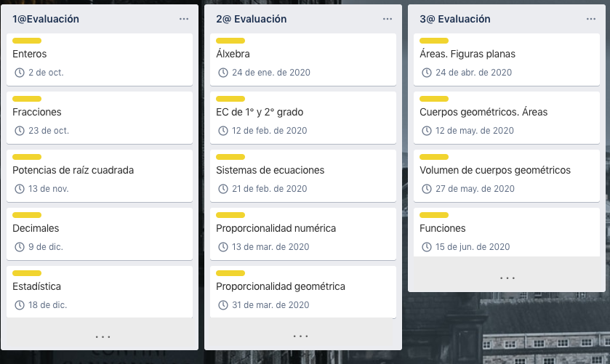
Task: Expand the bottom ellipsis of 3@ Evaluación list
Action: pos(507,278)
